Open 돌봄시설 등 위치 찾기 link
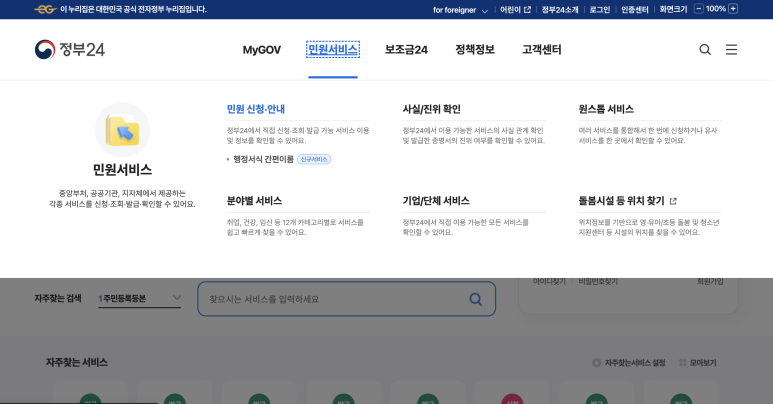 [x=627, y=201]
